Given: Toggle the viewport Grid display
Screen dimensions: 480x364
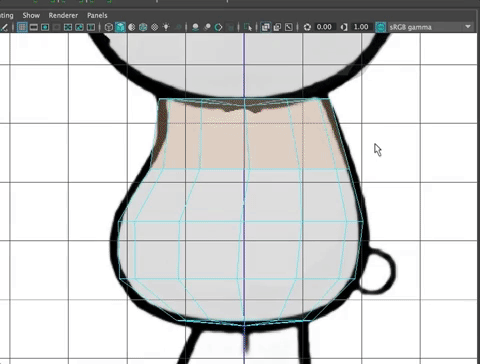Looking at the screenshot, I should [x=22, y=27].
